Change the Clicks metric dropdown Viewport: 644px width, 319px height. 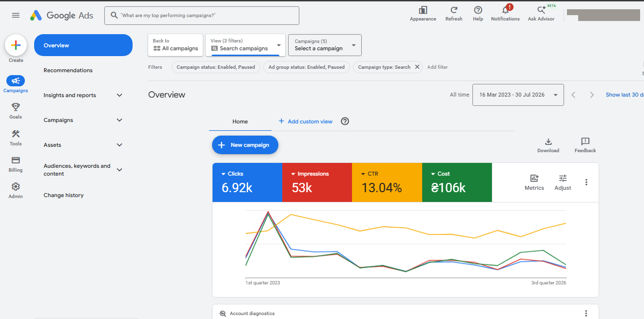click(233, 174)
